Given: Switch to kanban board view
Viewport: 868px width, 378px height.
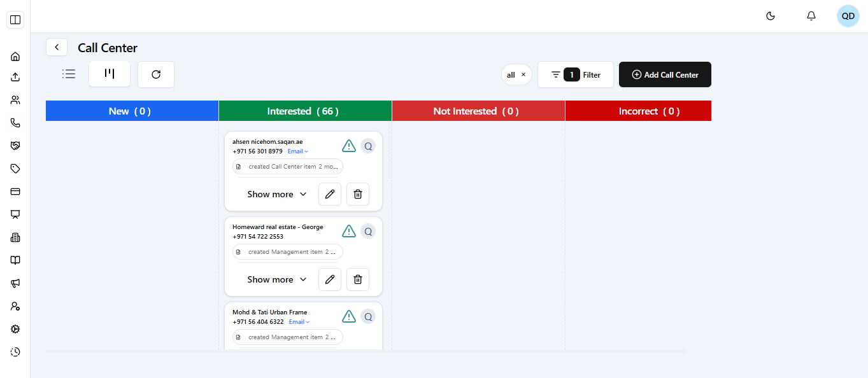Looking at the screenshot, I should (x=110, y=74).
